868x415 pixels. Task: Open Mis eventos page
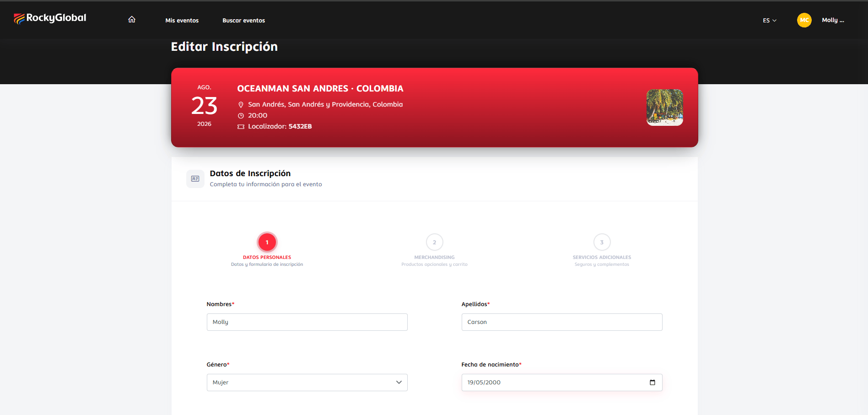182,21
